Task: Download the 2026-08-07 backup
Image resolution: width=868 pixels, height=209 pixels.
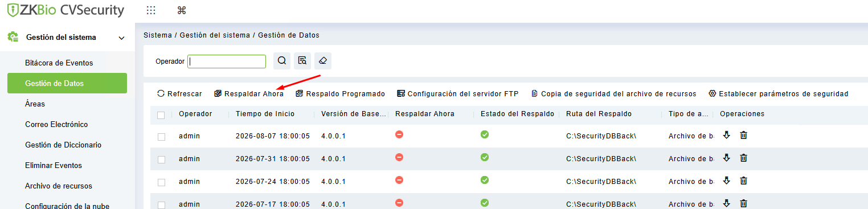Action: pyautogui.click(x=726, y=135)
